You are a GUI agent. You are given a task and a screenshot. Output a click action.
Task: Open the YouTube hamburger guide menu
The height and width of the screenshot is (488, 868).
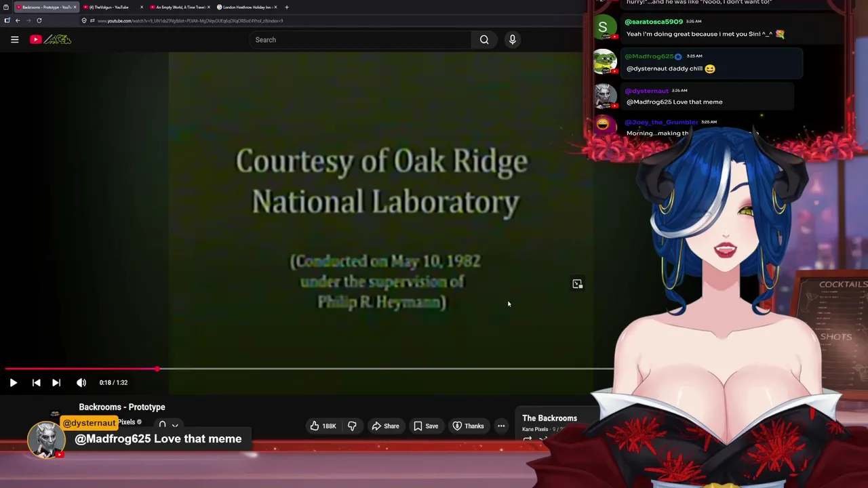pyautogui.click(x=14, y=39)
